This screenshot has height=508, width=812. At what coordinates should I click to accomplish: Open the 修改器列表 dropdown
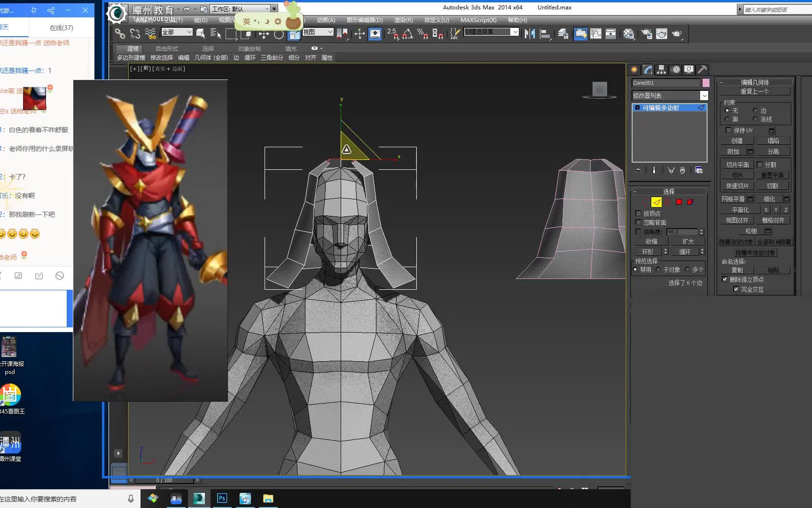[x=704, y=95]
